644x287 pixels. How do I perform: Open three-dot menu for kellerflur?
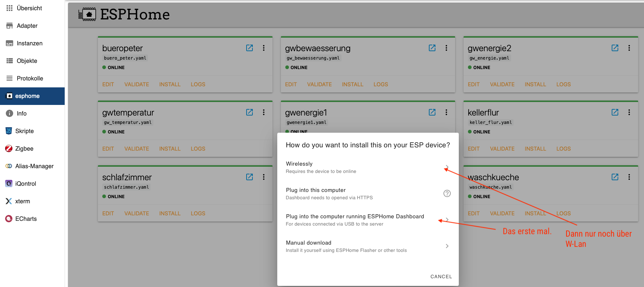629,112
